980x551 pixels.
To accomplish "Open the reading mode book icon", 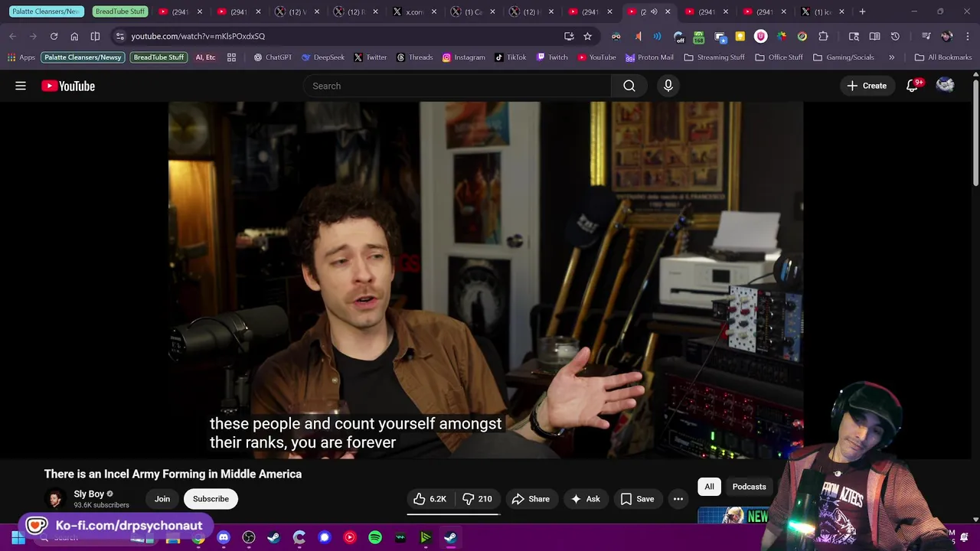I will (874, 36).
